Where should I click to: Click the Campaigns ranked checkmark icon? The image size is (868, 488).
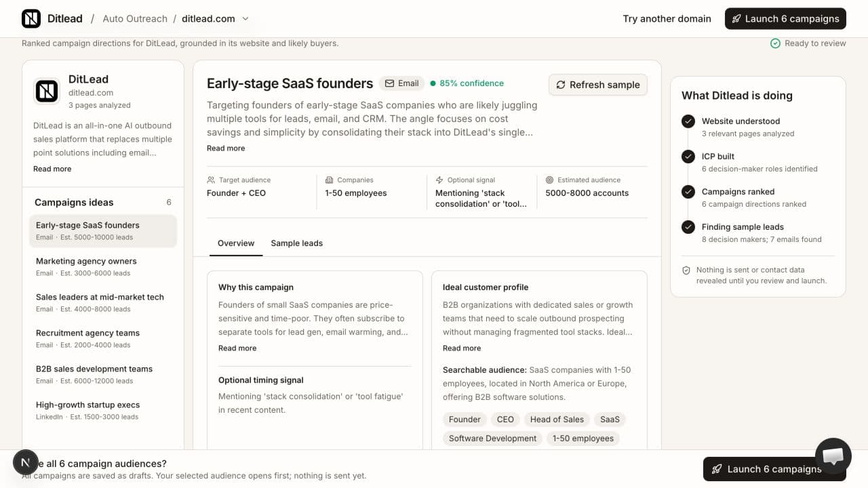click(688, 192)
